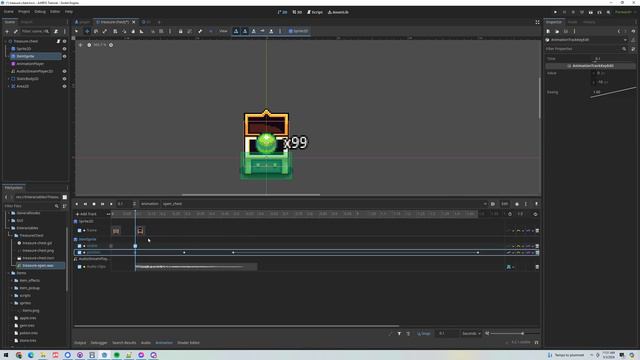The width and height of the screenshot is (640, 360).
Task: Select the AnimationPlayer node
Action: click(x=30, y=64)
